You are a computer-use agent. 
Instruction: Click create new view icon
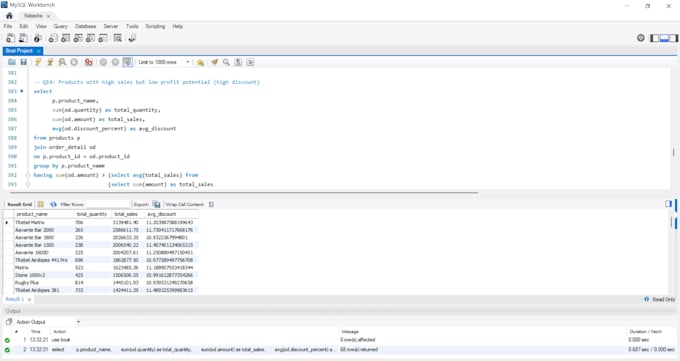click(x=78, y=38)
